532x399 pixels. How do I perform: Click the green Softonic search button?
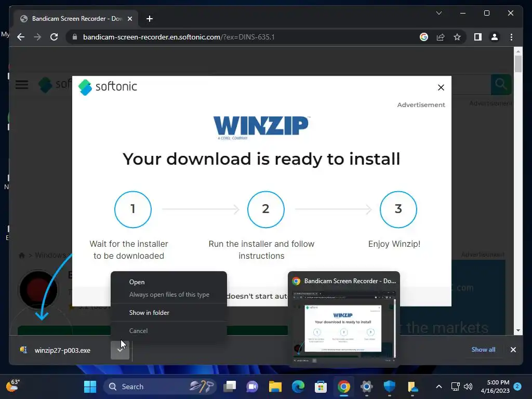[501, 84]
